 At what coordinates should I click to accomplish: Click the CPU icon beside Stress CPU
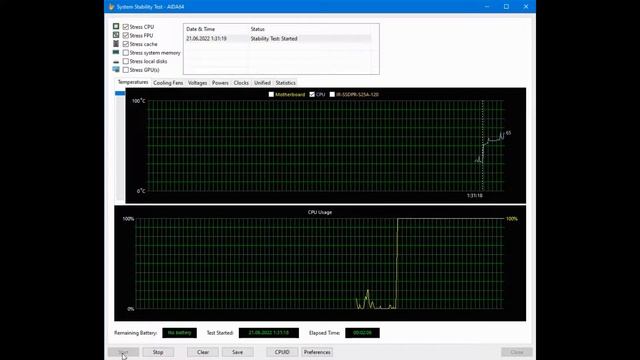116,27
